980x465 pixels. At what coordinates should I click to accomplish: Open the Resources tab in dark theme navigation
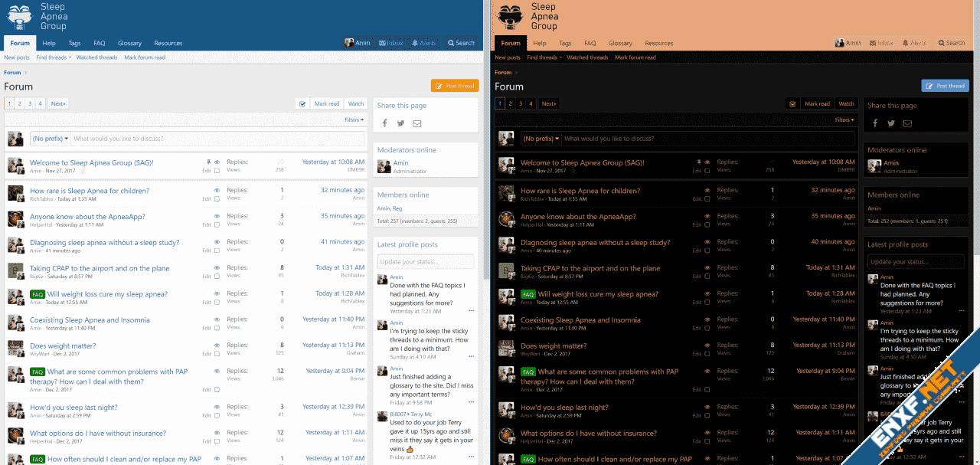658,44
